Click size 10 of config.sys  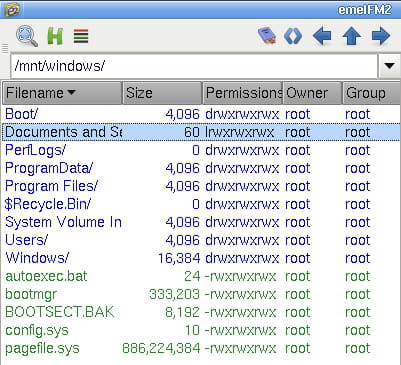coord(192,330)
